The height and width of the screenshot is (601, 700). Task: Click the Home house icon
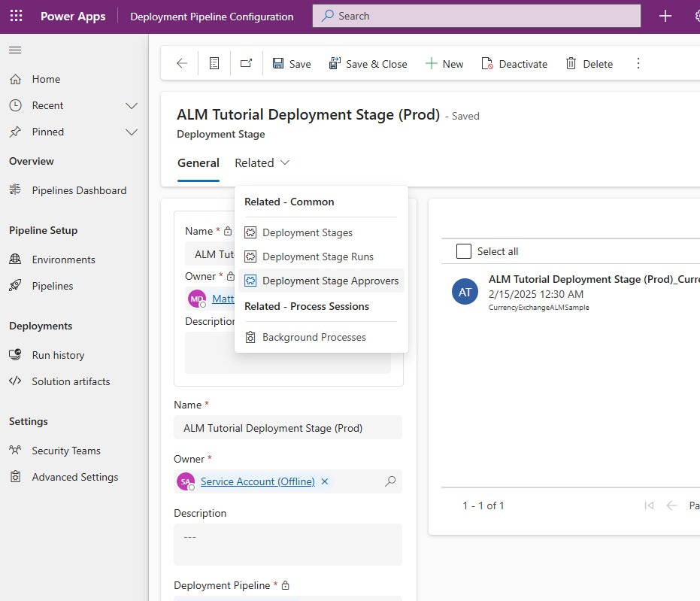click(x=16, y=79)
